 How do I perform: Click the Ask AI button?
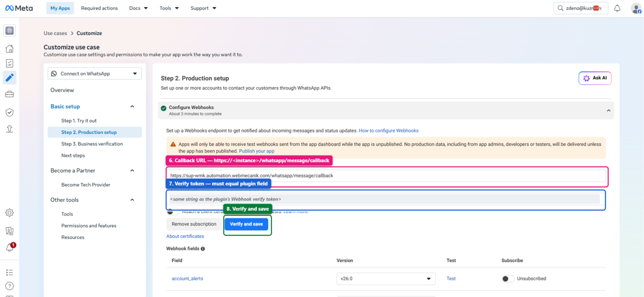tap(595, 78)
